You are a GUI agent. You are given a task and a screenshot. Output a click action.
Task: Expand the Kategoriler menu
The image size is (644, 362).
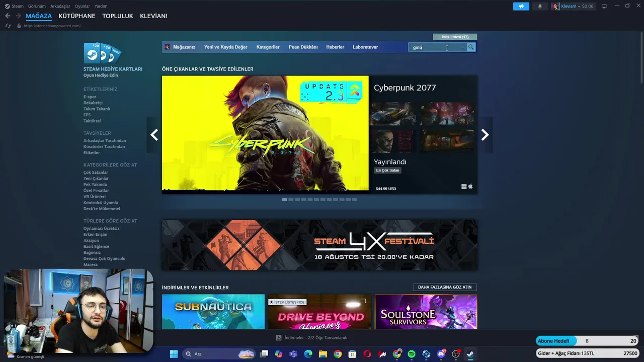(x=268, y=47)
